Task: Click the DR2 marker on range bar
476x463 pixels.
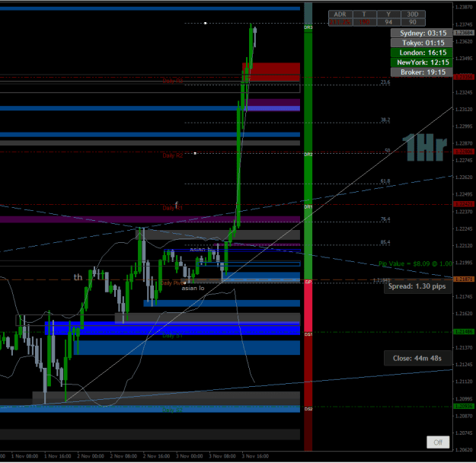Action: click(x=308, y=155)
